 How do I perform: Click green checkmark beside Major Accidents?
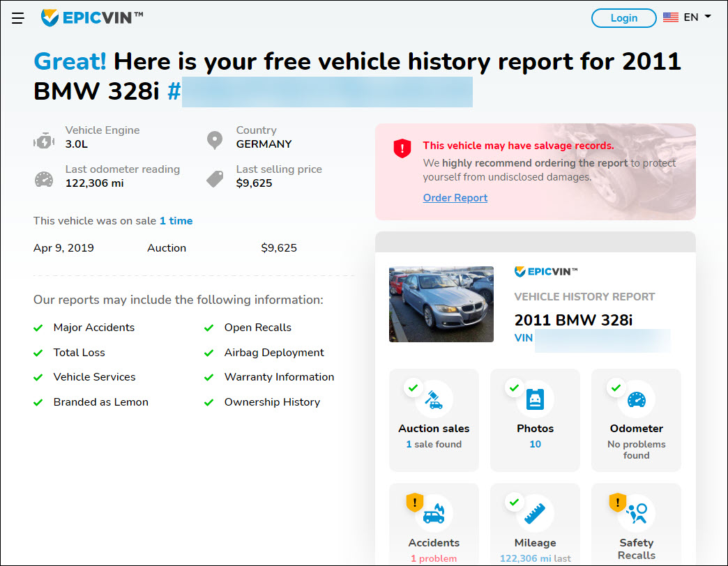tap(38, 328)
